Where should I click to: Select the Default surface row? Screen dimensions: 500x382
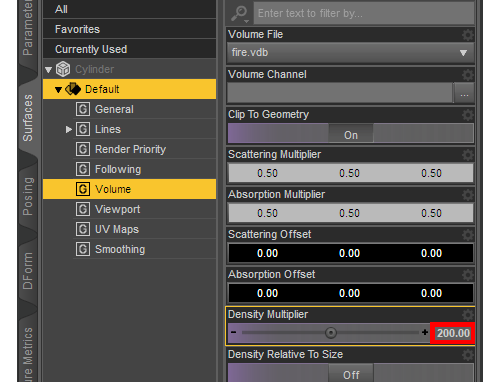tap(129, 89)
